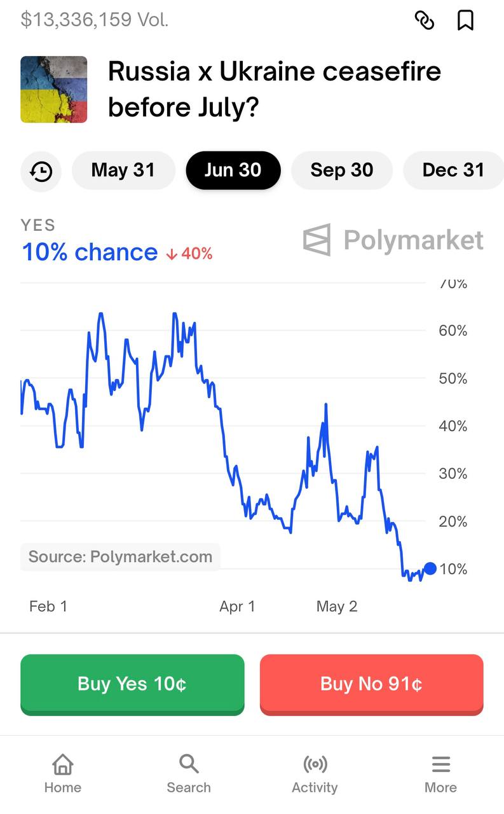Tap the 10% chance label
Viewport: 504px width, 814px height.
tap(90, 252)
